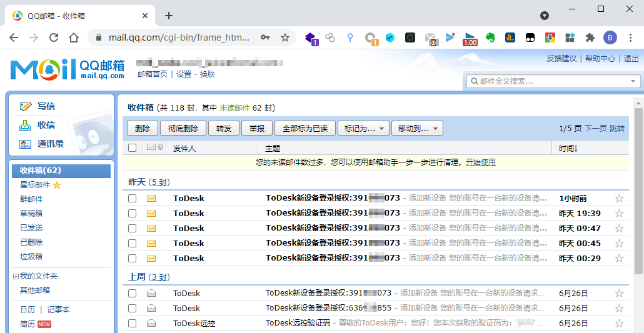Check the email with code 636…855
This screenshot has width=644, height=333.
pos(133,308)
